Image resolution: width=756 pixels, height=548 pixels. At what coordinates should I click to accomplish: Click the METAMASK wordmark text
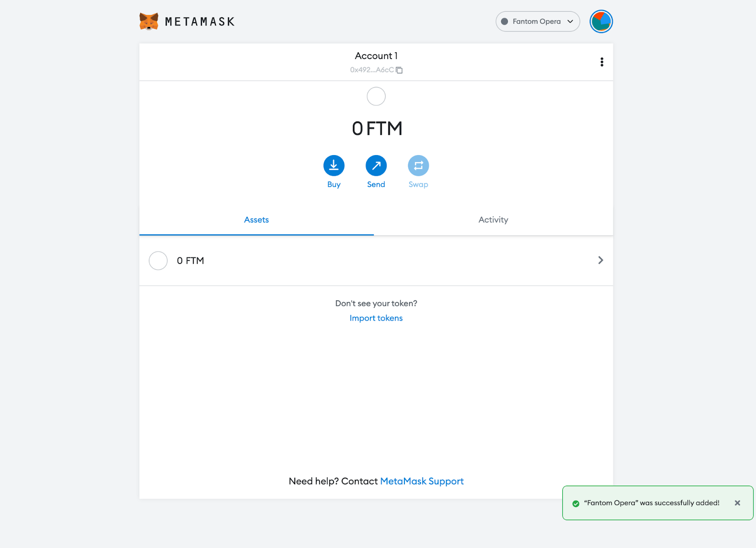point(200,22)
